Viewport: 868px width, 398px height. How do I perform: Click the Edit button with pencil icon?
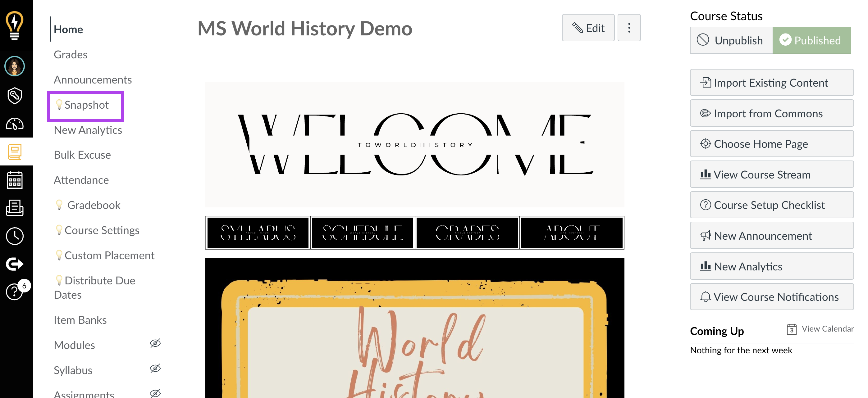pos(588,28)
